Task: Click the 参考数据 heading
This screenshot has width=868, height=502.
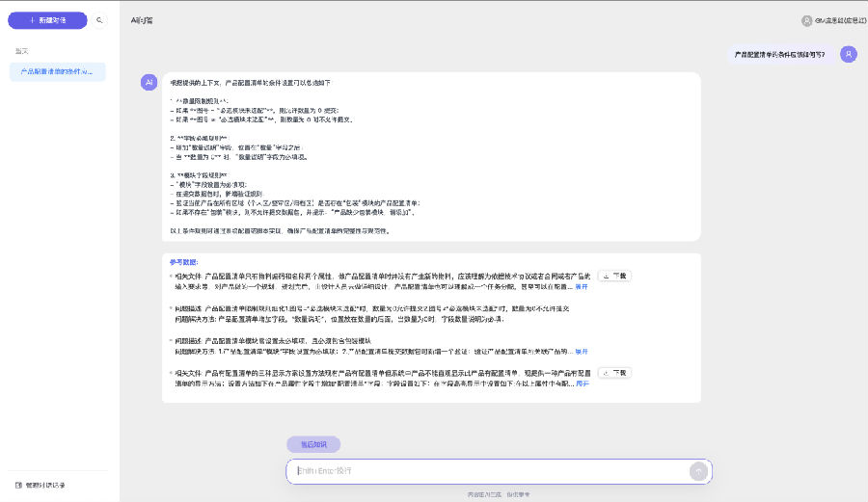Action: [184, 262]
